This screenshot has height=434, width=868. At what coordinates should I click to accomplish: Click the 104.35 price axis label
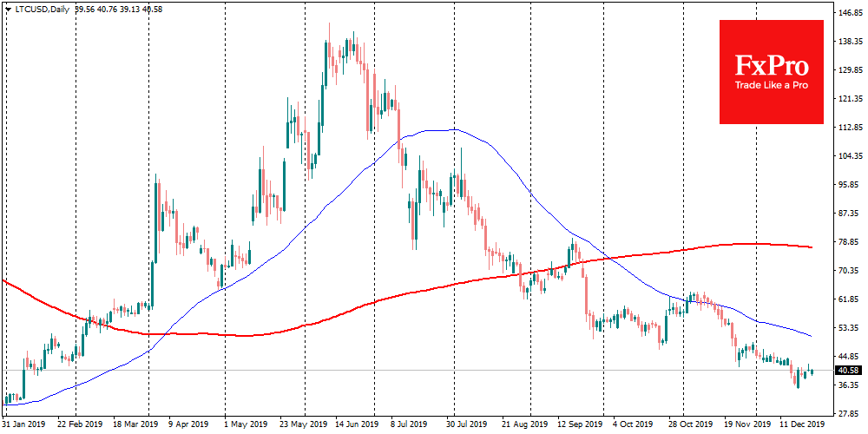pyautogui.click(x=849, y=156)
